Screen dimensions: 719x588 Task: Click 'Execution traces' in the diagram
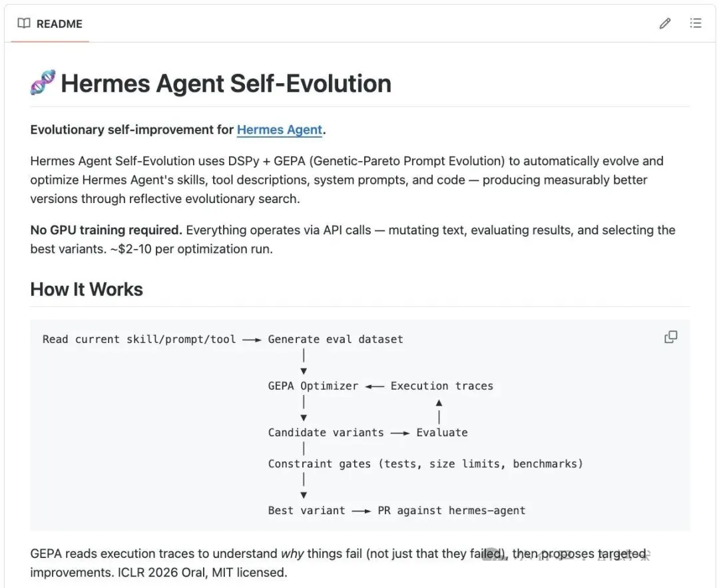pyautogui.click(x=442, y=386)
